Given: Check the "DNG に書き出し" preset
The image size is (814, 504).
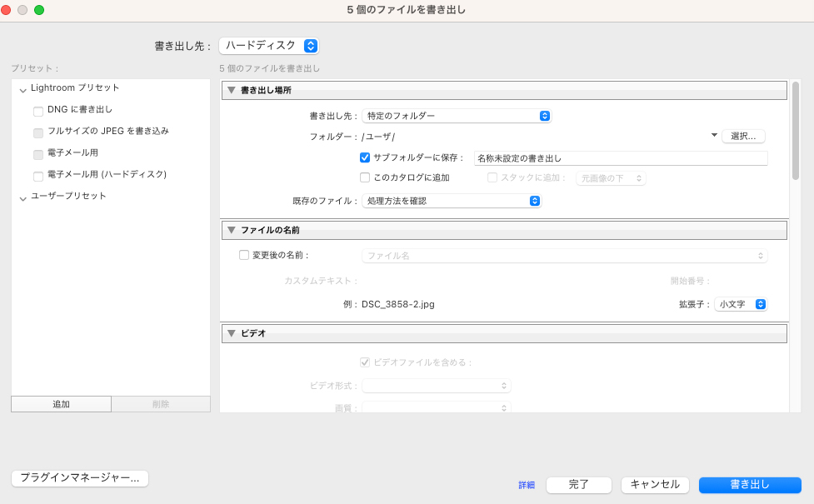Looking at the screenshot, I should pyautogui.click(x=38, y=111).
